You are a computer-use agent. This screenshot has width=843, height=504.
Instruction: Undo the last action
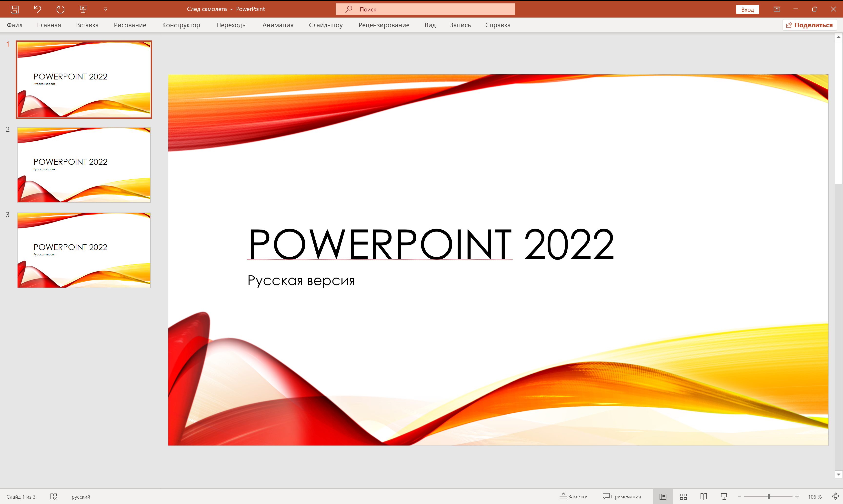click(37, 9)
